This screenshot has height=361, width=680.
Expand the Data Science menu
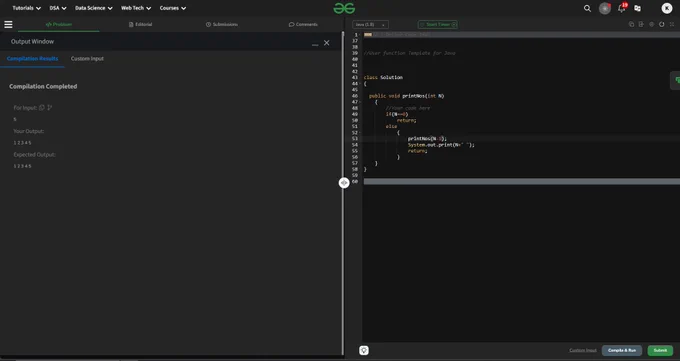(x=94, y=8)
